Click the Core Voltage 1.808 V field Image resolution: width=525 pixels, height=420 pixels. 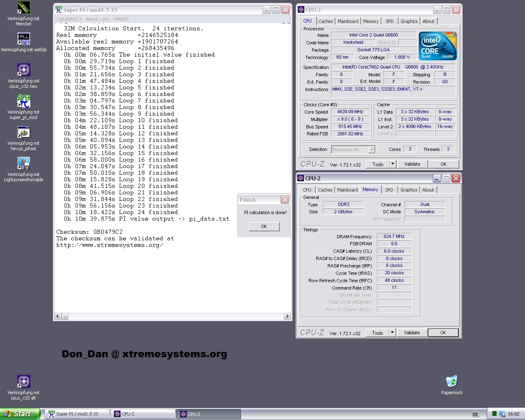(402, 57)
